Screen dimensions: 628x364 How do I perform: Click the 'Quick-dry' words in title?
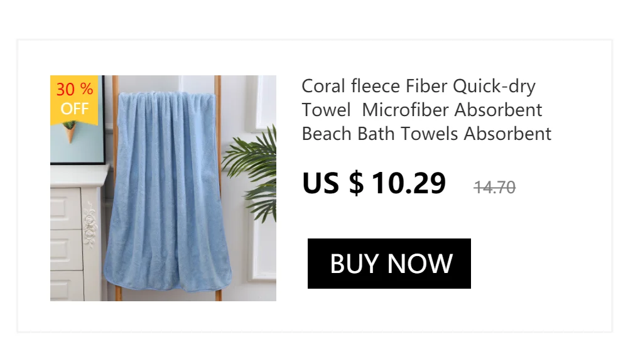pos(494,87)
